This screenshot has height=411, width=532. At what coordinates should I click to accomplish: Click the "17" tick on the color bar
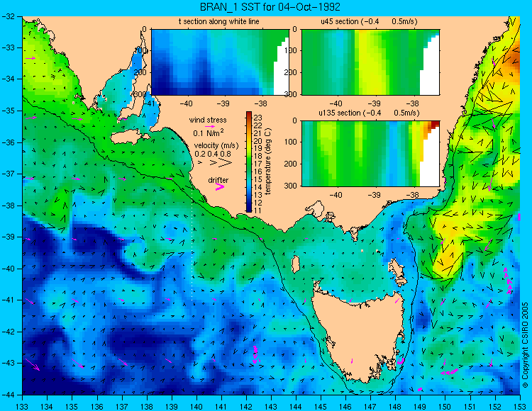258,164
